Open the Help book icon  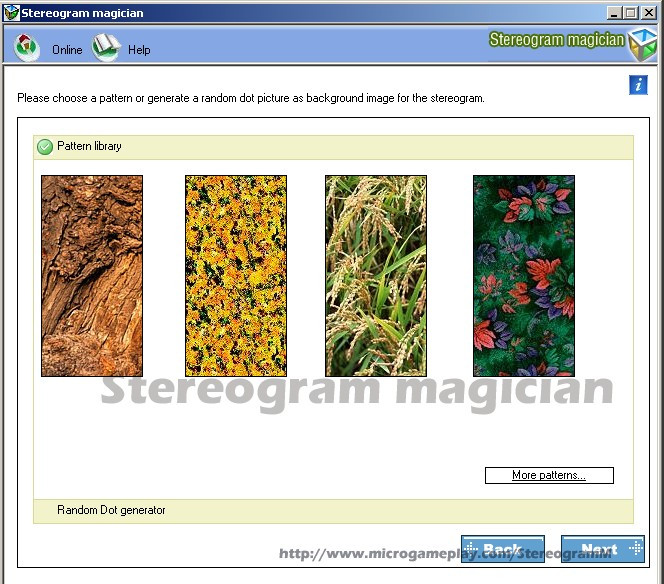click(x=106, y=47)
